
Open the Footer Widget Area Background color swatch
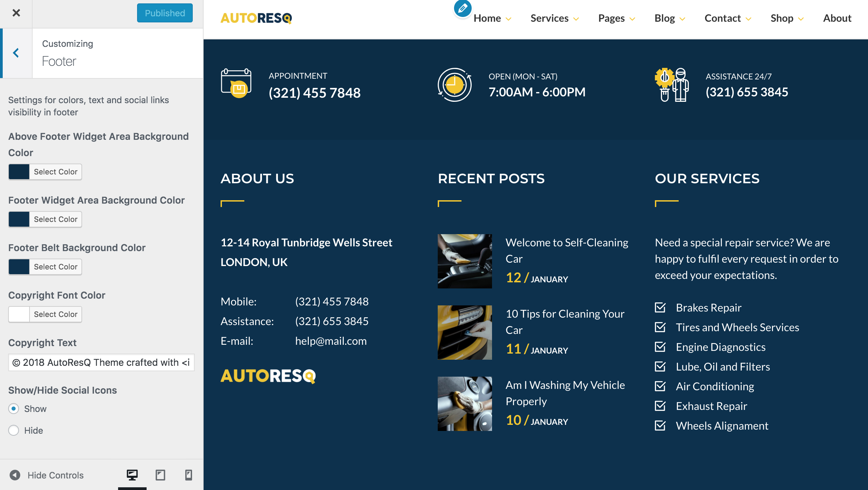[19, 219]
